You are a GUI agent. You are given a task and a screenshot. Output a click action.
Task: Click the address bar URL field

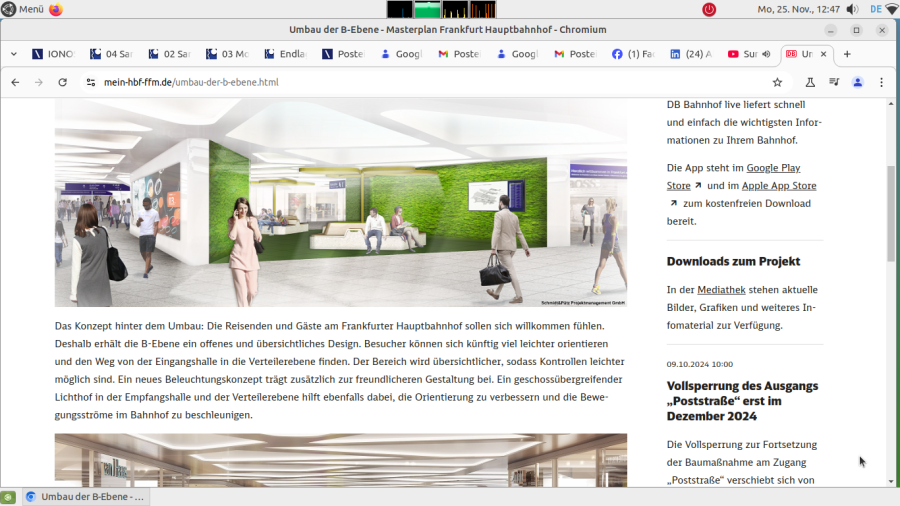[400, 82]
